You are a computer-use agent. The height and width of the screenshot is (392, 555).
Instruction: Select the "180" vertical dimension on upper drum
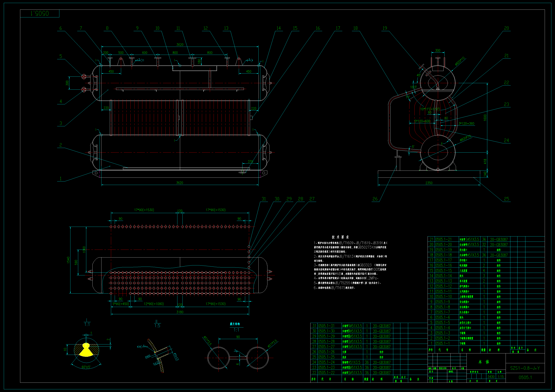click(199, 61)
